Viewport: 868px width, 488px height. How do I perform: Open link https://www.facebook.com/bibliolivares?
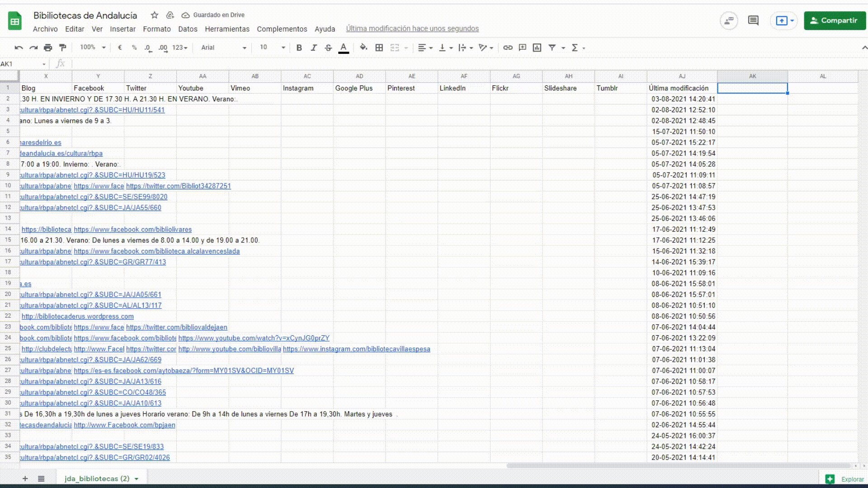[x=133, y=230]
